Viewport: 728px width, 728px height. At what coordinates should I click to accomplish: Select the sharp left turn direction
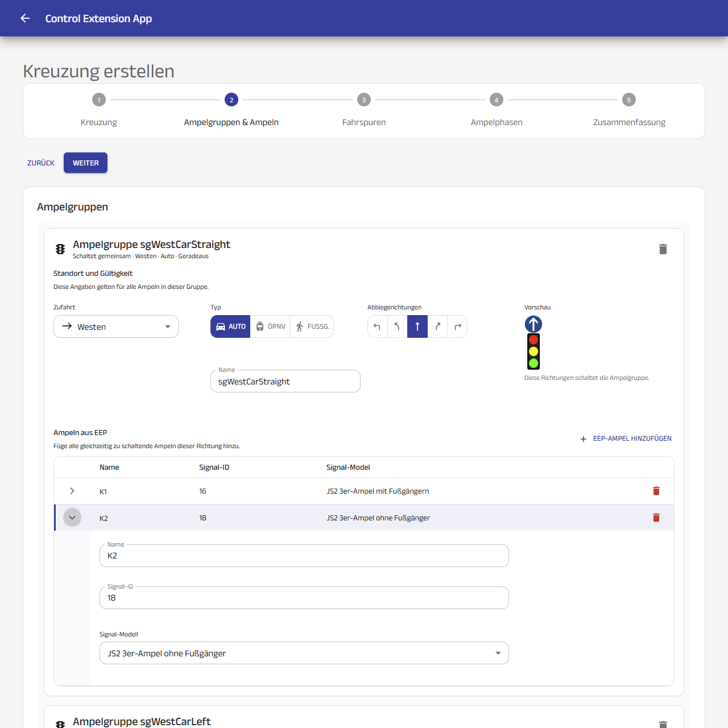tap(377, 326)
